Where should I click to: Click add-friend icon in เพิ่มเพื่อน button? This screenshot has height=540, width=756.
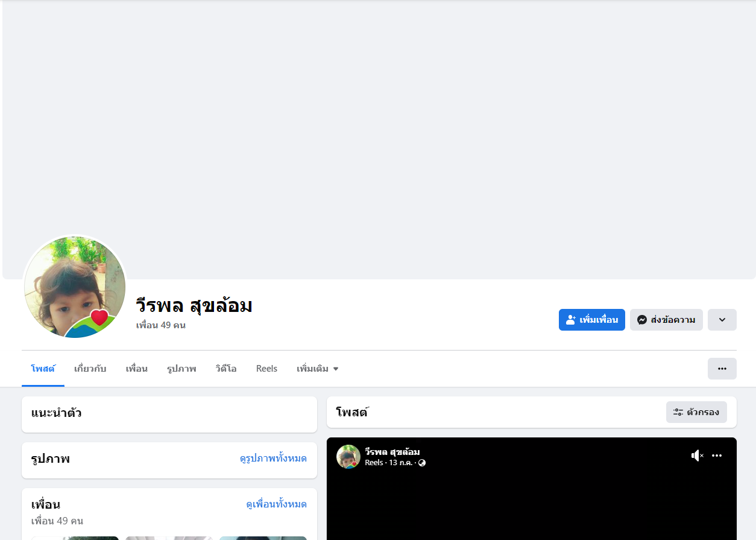571,320
